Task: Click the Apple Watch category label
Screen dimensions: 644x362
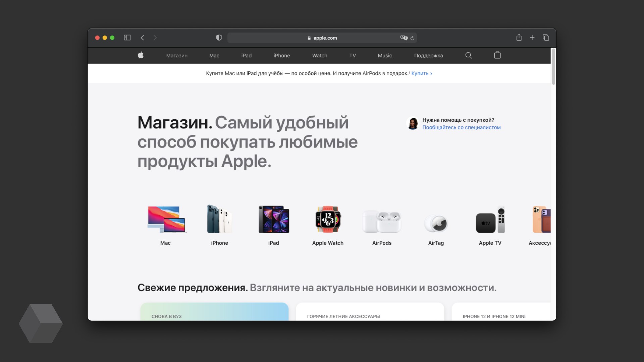Action: pos(328,243)
